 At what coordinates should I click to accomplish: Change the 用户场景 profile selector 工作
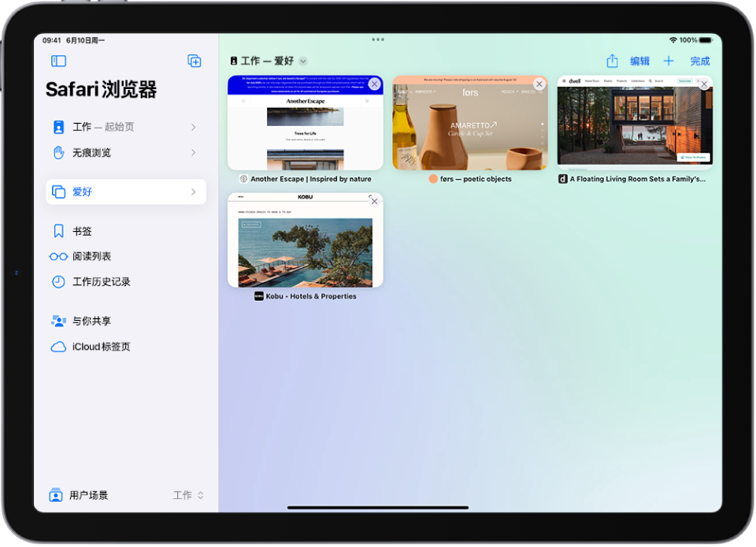(188, 495)
